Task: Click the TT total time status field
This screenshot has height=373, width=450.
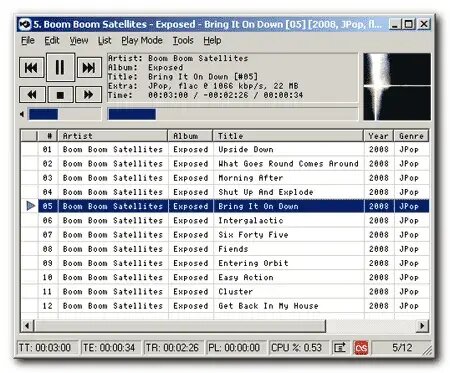Action: pyautogui.click(x=47, y=348)
